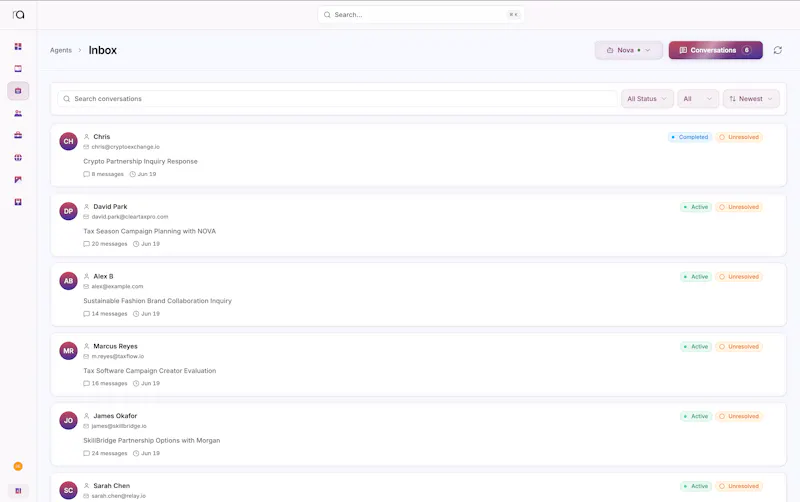
Task: Click email james@skillbridge.io
Action: [x=119, y=426]
